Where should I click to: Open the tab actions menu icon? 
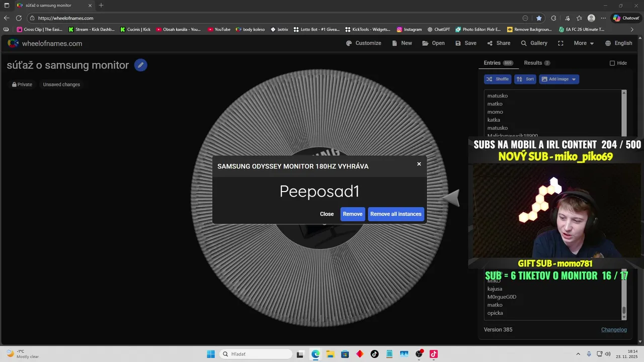[6, 5]
